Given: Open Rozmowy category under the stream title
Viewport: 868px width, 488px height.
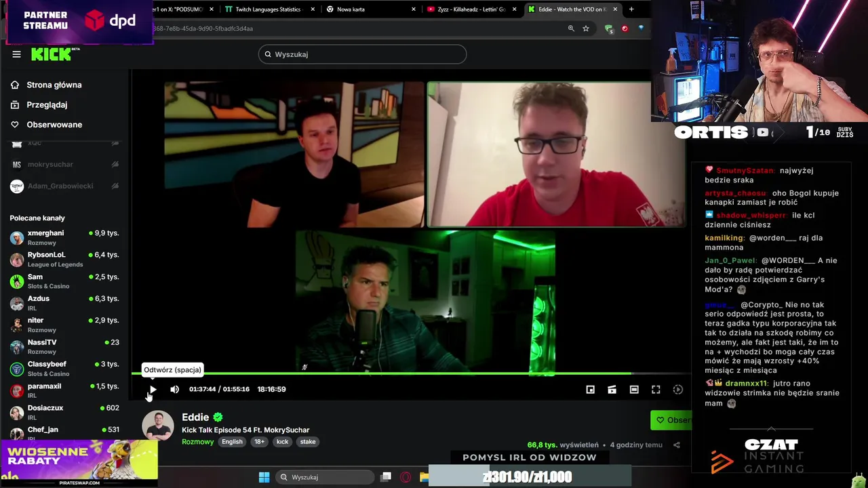Looking at the screenshot, I should coord(197,442).
